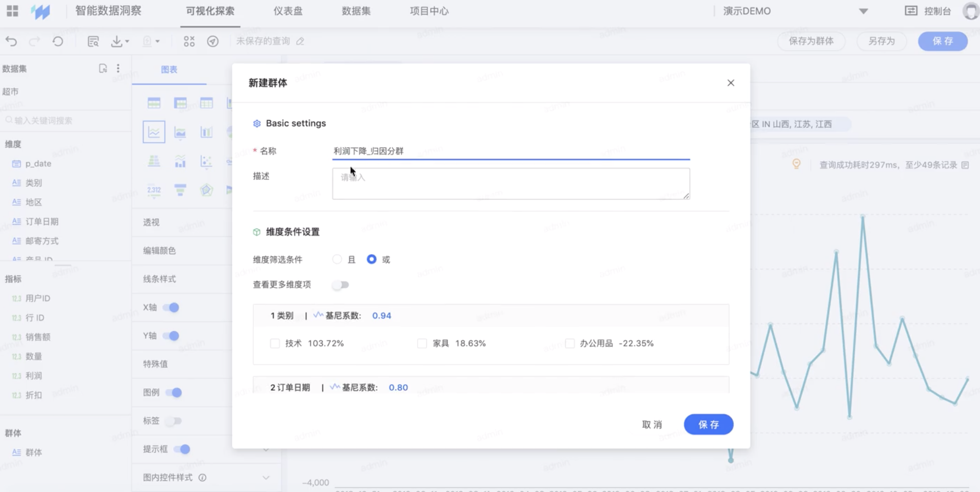The width and height of the screenshot is (980, 492).
Task: Click the compass navigation icon
Action: point(213,42)
